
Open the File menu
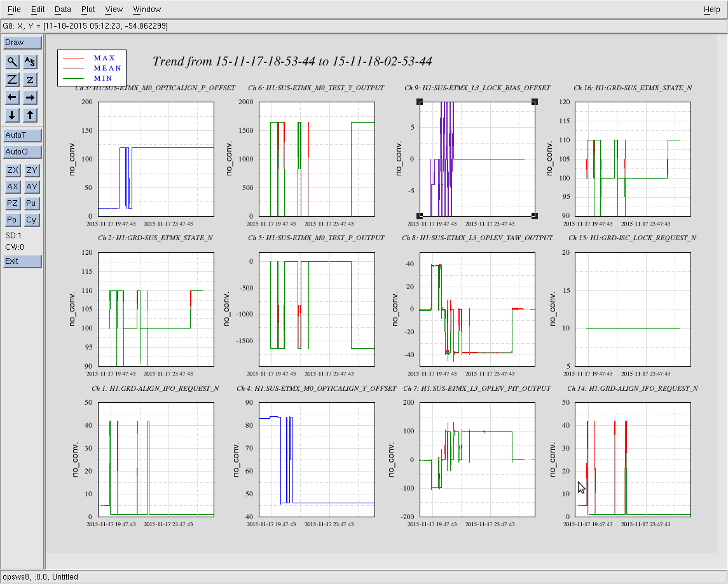point(14,10)
